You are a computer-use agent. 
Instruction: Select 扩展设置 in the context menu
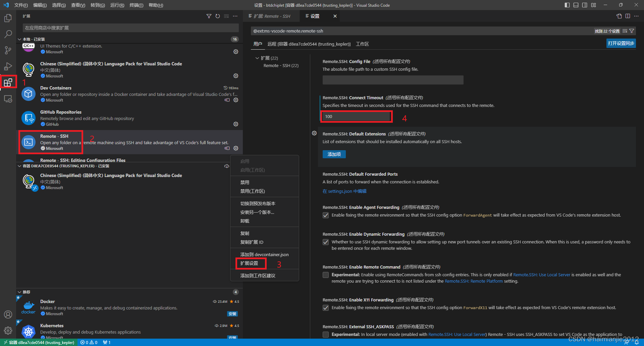click(250, 264)
